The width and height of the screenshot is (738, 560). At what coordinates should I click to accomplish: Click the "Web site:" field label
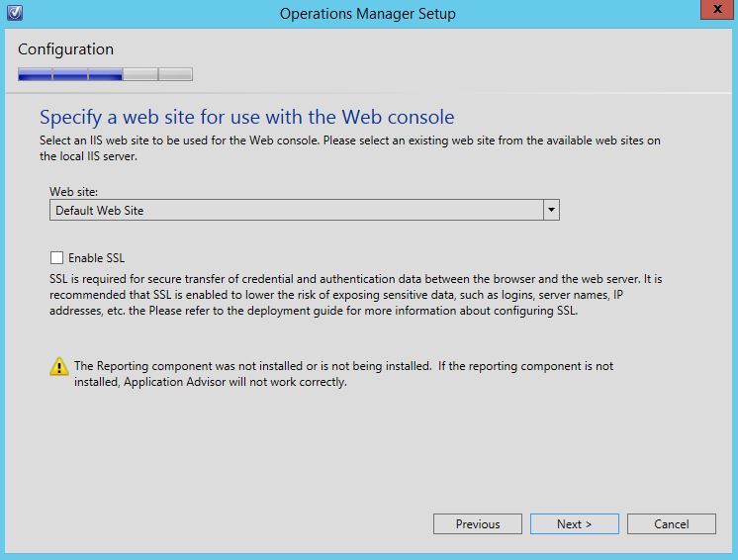click(75, 189)
